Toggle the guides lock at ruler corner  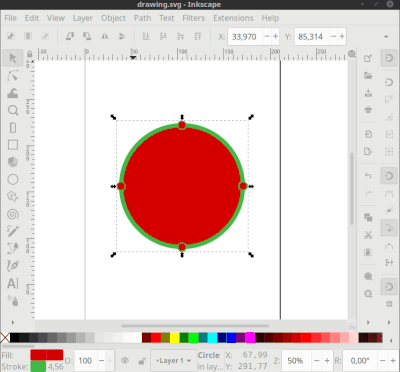click(30, 54)
